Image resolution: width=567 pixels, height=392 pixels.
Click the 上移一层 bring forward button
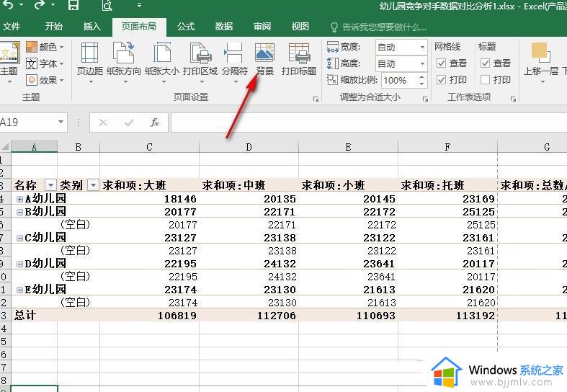click(541, 62)
